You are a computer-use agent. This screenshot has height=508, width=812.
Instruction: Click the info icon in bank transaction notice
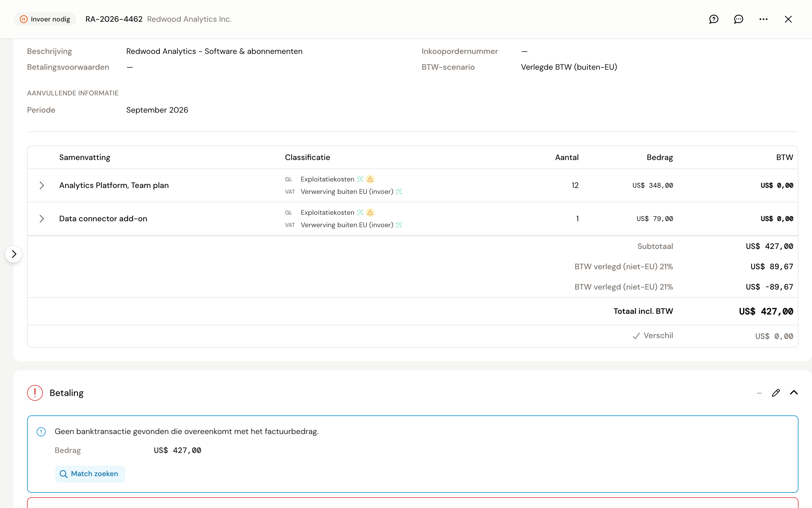point(41,432)
